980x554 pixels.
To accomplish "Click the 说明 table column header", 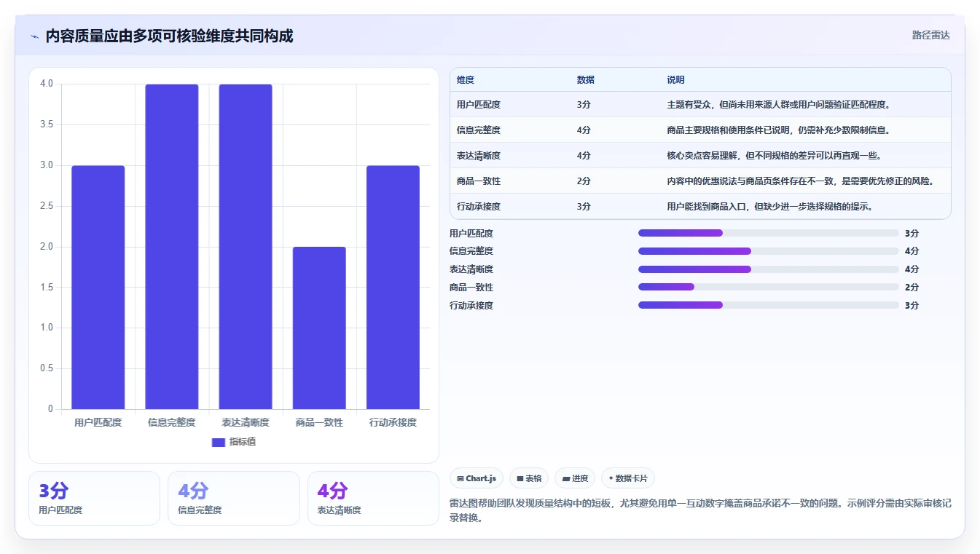I will click(676, 80).
